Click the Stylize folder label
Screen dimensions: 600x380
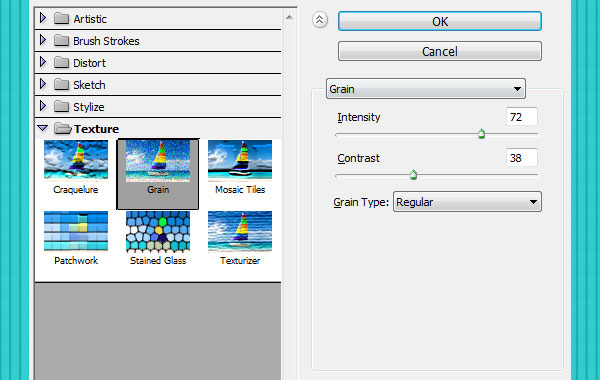89,107
